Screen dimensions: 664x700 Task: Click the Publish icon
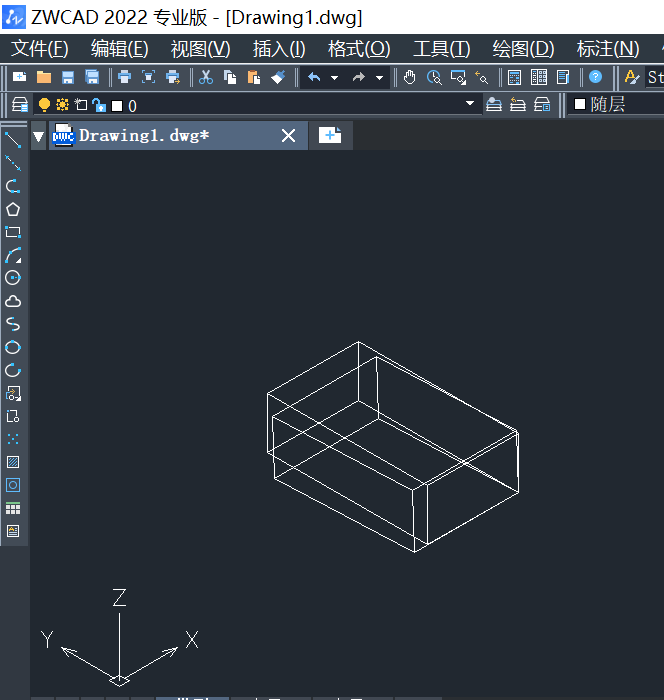[173, 77]
